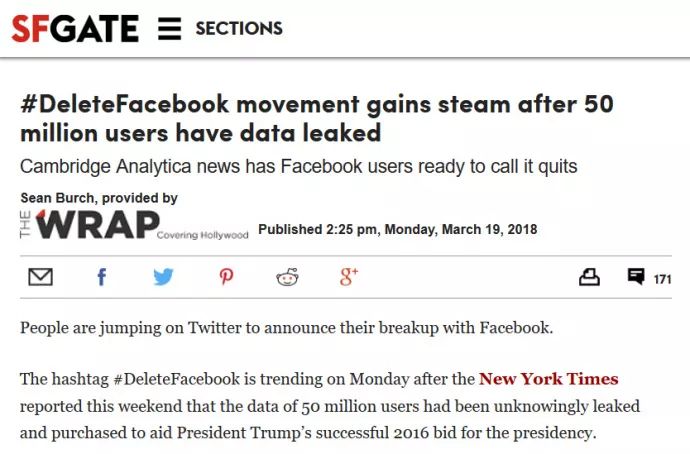Image resolution: width=690 pixels, height=454 pixels.
Task: Open the SECTIONS menu label
Action: tap(239, 29)
